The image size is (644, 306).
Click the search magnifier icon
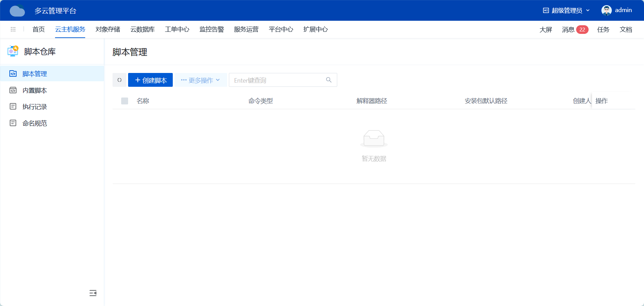[x=329, y=80]
